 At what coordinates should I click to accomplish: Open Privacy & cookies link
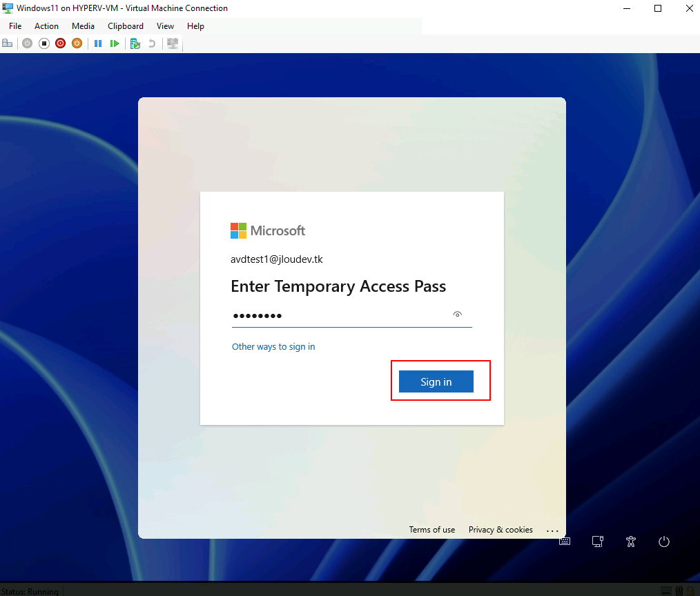[x=500, y=530]
